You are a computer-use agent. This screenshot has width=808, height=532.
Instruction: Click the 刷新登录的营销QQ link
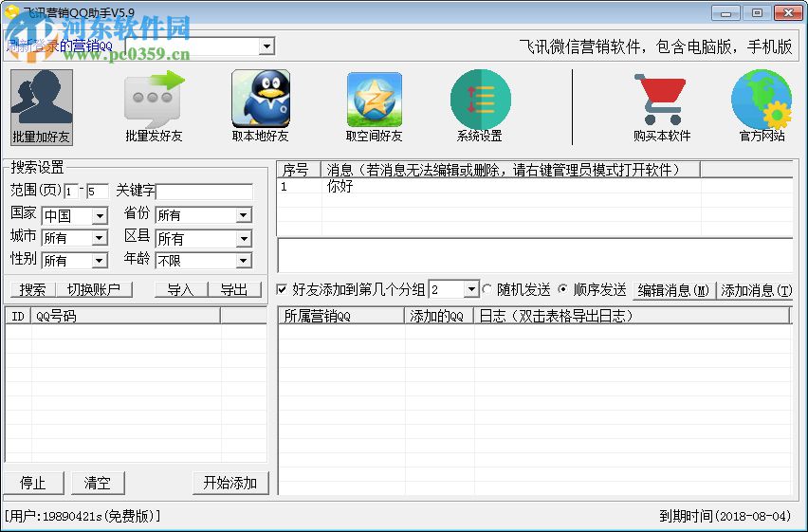coord(59,46)
